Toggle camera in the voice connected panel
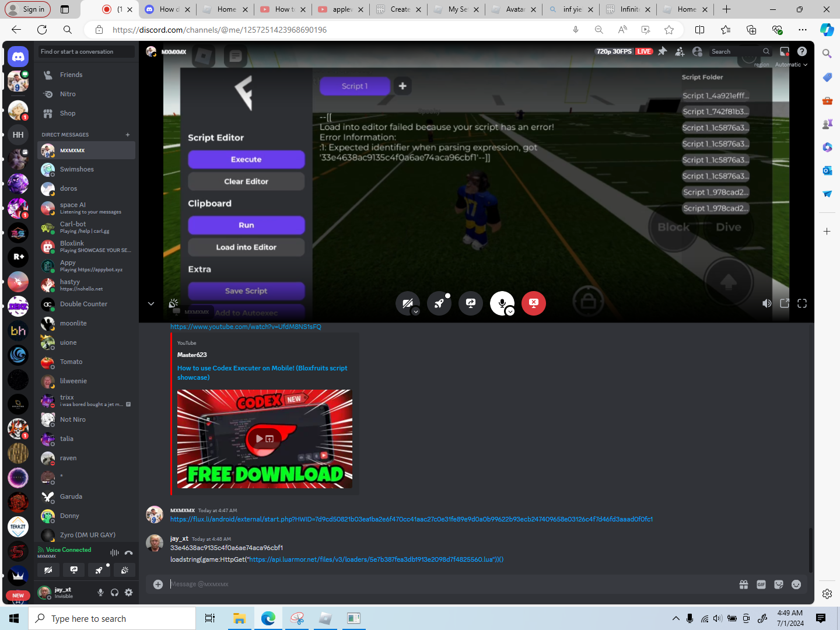This screenshot has height=630, width=840. 48,570
